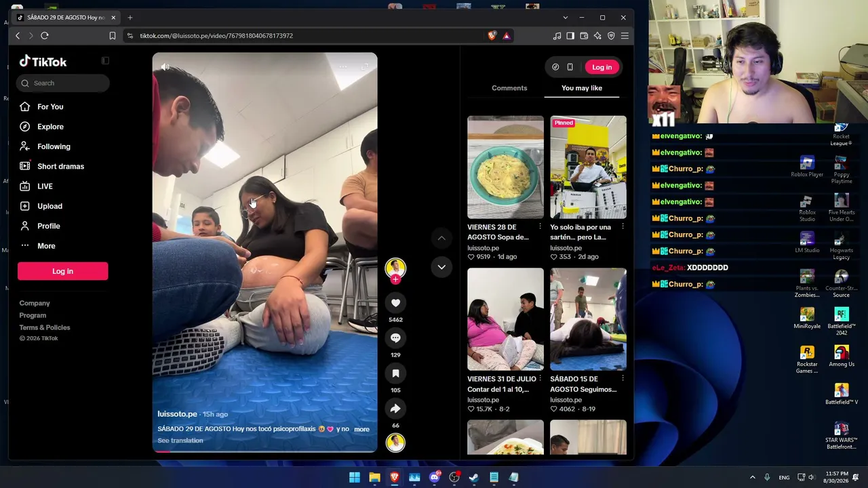Open the Brave Shields lion icon
The width and height of the screenshot is (868, 488).
point(492,36)
